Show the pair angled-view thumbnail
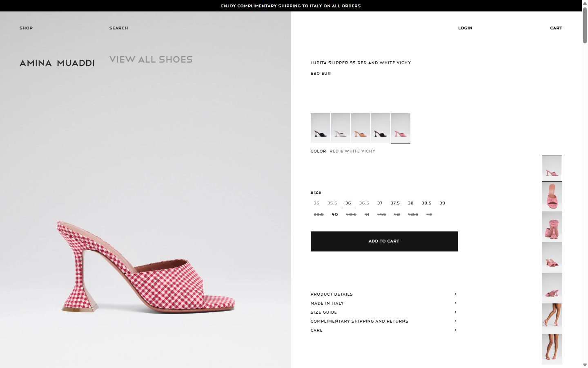Screen dimensions: 588x368 [x=552, y=258]
